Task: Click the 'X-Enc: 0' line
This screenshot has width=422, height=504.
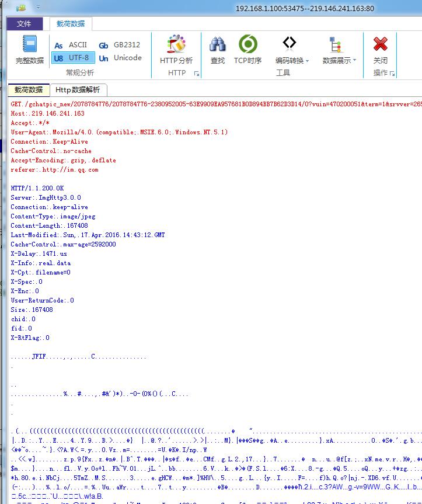Action: pos(25,291)
